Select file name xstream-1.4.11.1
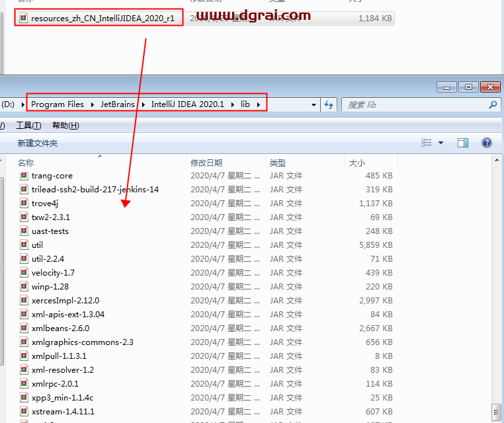Screen dimensions: 504x423 tap(63, 412)
